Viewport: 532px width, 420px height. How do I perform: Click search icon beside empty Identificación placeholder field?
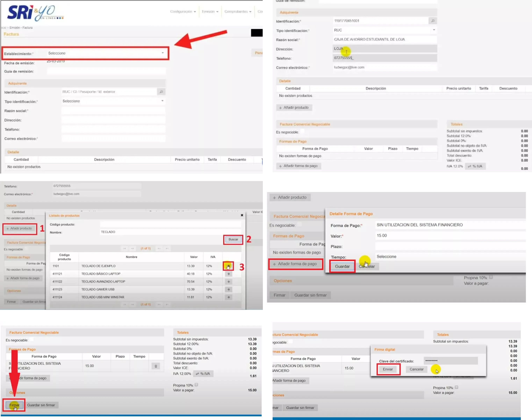(x=161, y=92)
